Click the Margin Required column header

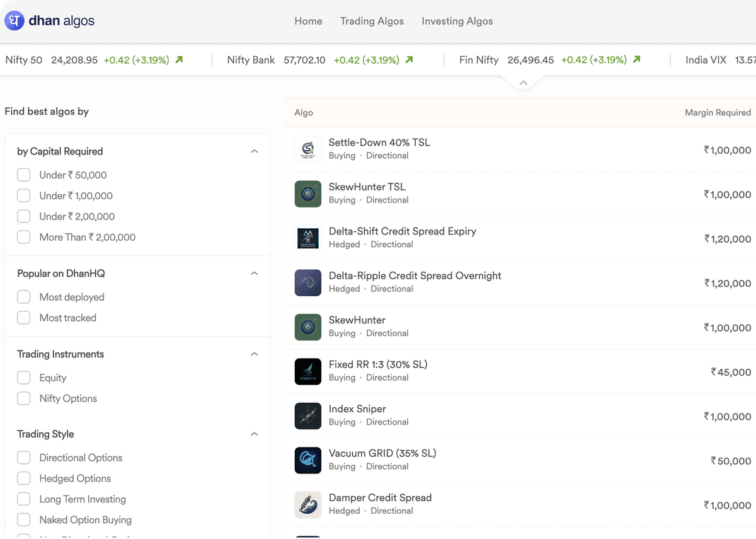718,113
